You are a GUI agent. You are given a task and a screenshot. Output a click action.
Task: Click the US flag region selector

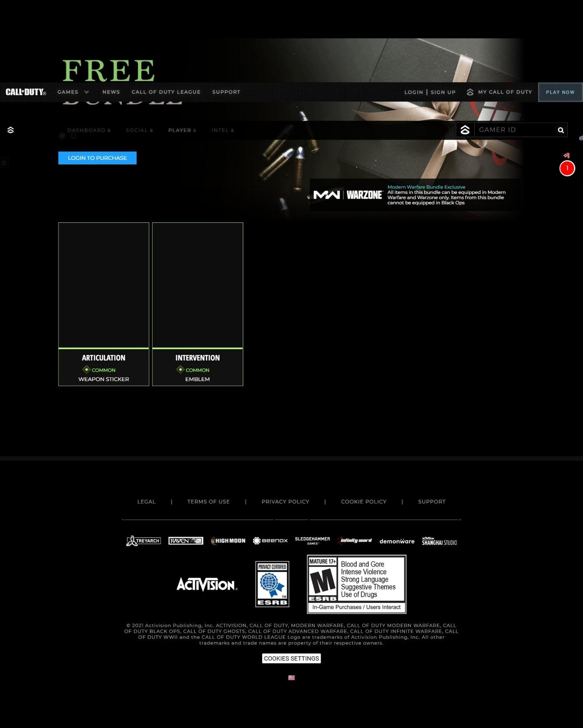click(x=291, y=677)
